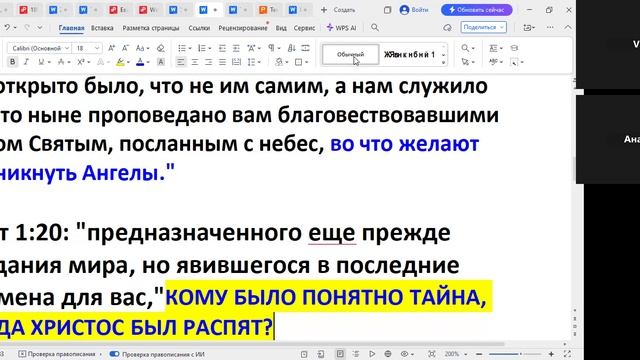This screenshot has height=360, width=640.
Task: Open the Рецензирование ribbon tab
Action: pos(243,28)
